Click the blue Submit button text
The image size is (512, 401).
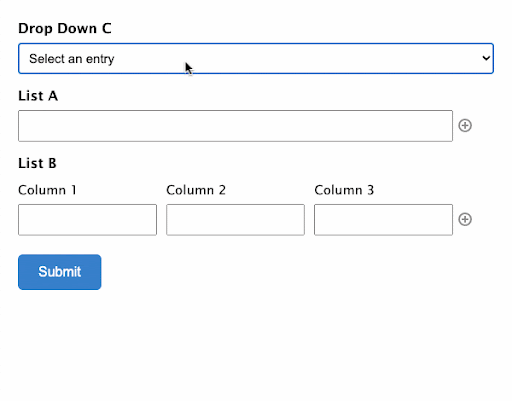[x=60, y=272]
